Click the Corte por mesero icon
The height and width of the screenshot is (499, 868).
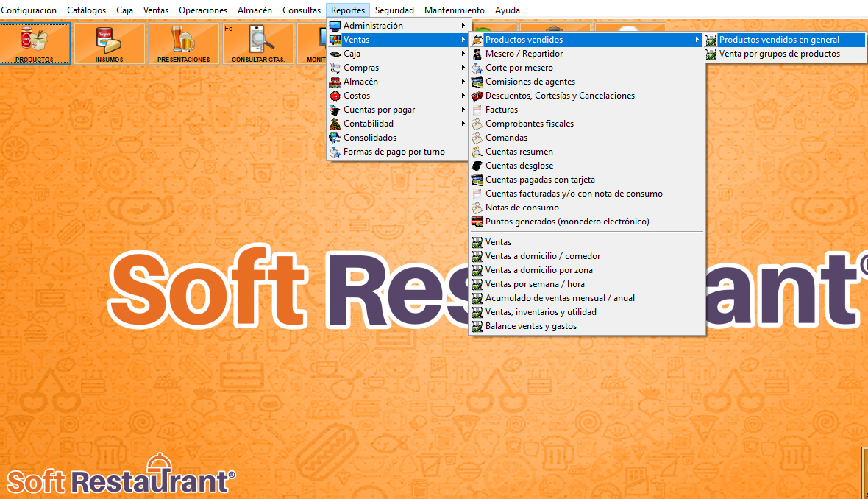tap(477, 68)
